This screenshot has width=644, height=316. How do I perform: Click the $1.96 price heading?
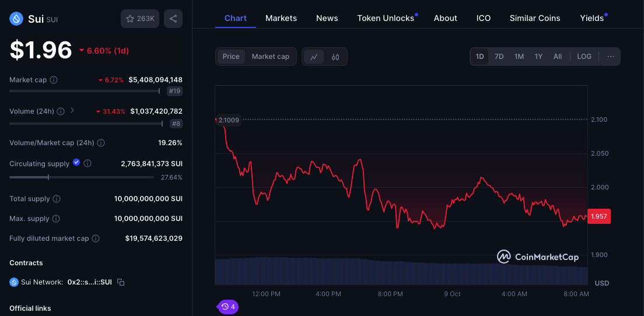(x=41, y=50)
